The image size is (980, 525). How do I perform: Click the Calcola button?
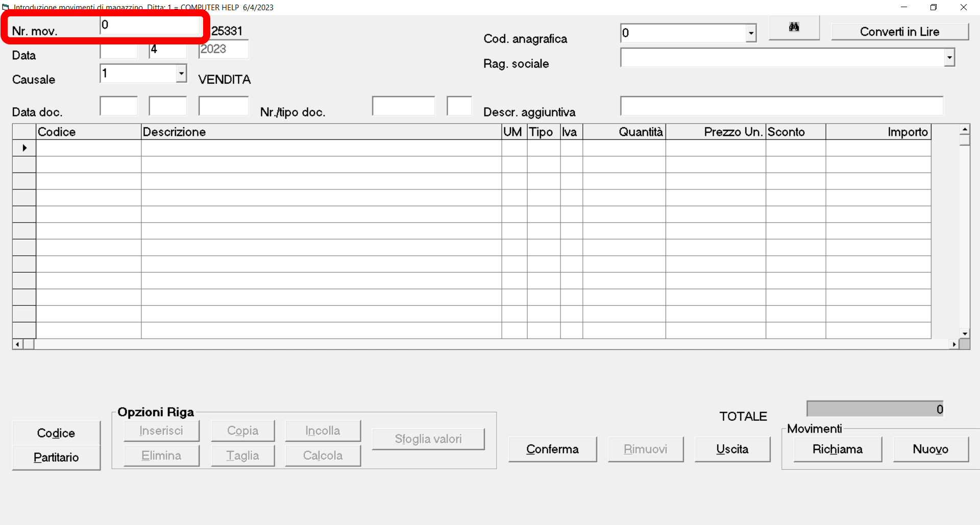(x=323, y=456)
